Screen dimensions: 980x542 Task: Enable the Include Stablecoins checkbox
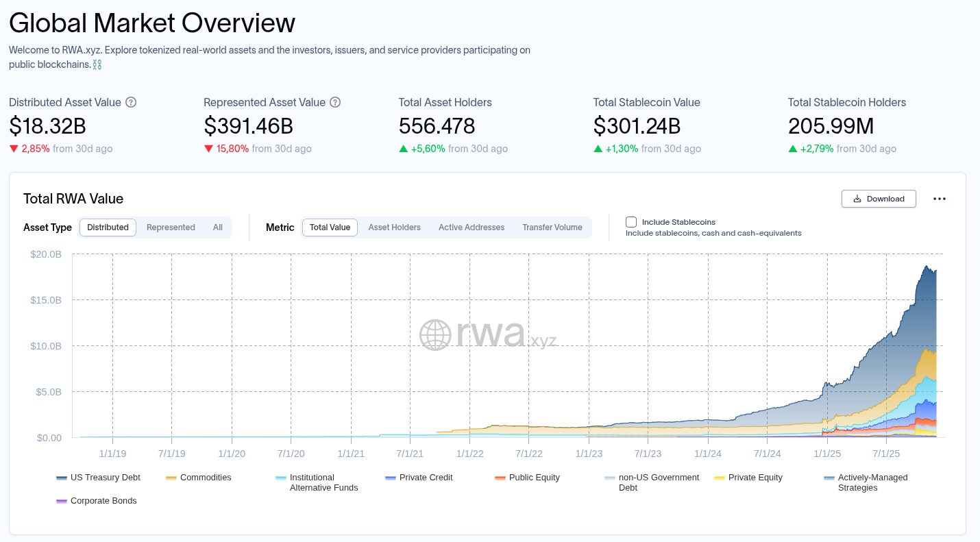click(x=631, y=222)
